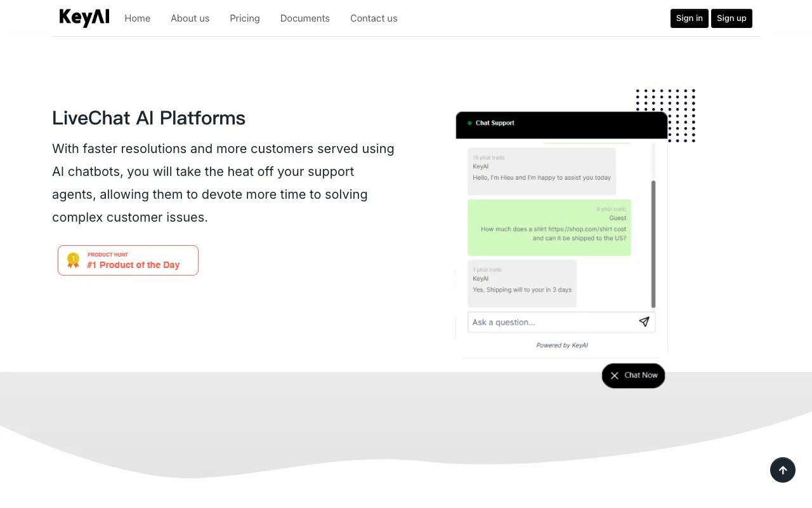Navigate to Pricing
Image resolution: width=812 pixels, height=508 pixels.
coord(245,18)
